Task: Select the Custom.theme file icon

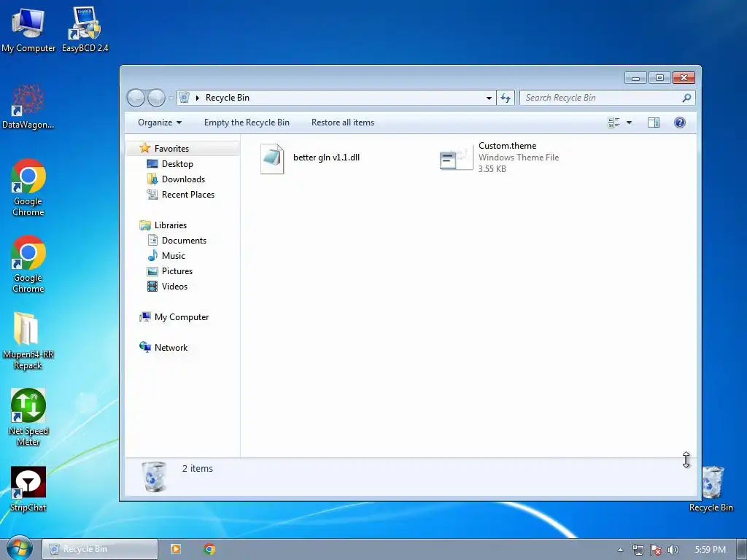Action: (x=456, y=158)
